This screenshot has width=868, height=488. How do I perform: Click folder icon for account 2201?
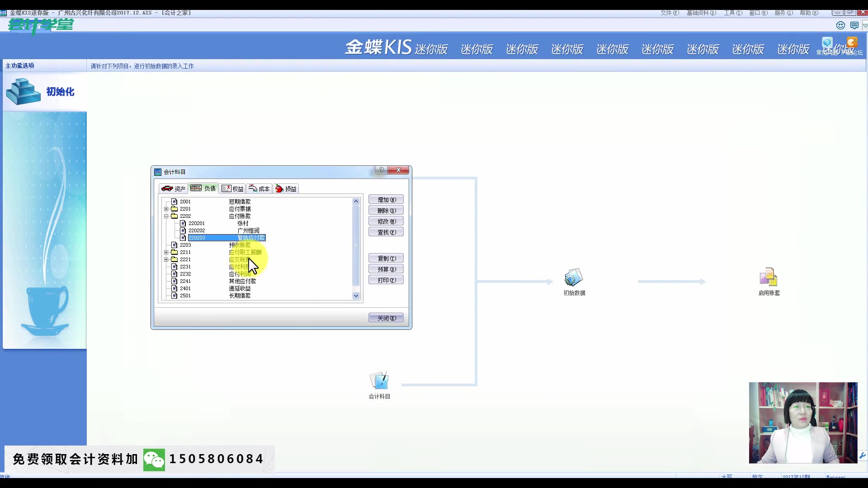pos(174,209)
